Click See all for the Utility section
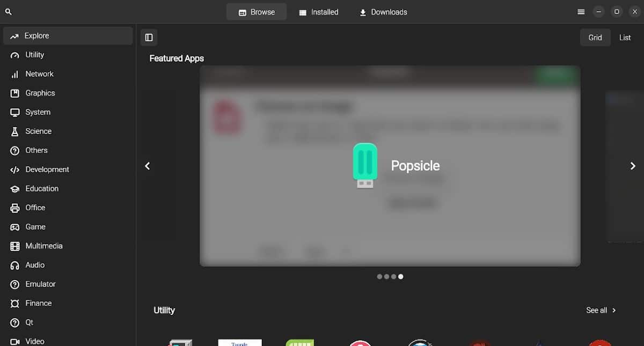Viewport: 644px width, 346px height. [x=601, y=310]
